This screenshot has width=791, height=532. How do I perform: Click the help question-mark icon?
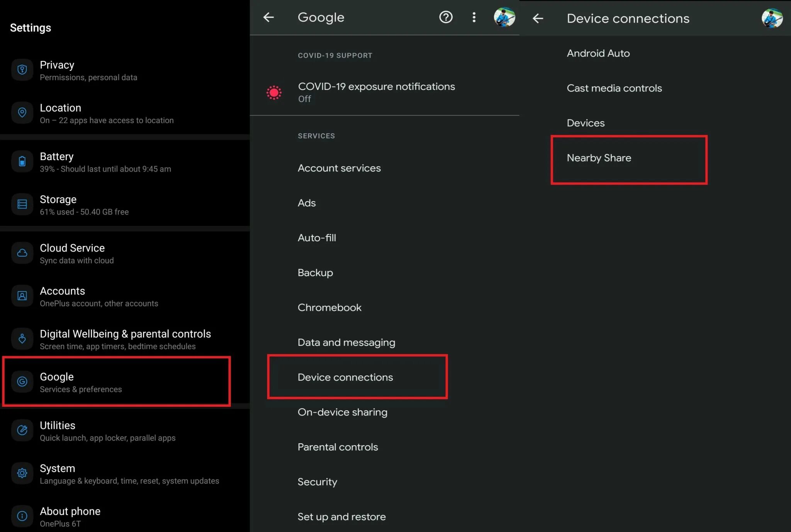pyautogui.click(x=446, y=17)
